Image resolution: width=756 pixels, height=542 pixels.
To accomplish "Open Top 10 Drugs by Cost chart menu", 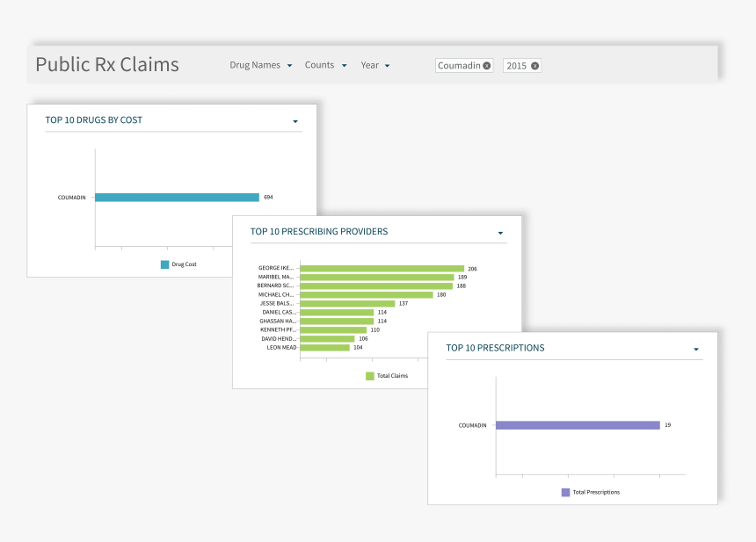I will (x=295, y=121).
